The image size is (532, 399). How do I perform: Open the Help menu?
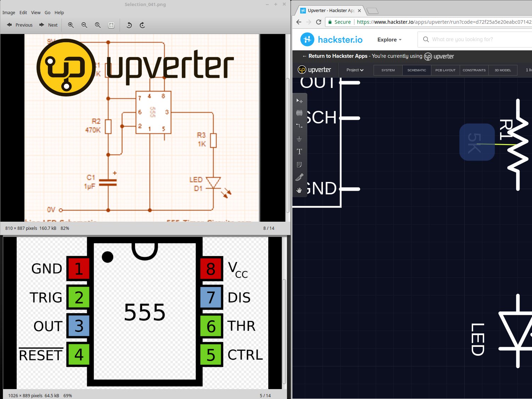(59, 12)
